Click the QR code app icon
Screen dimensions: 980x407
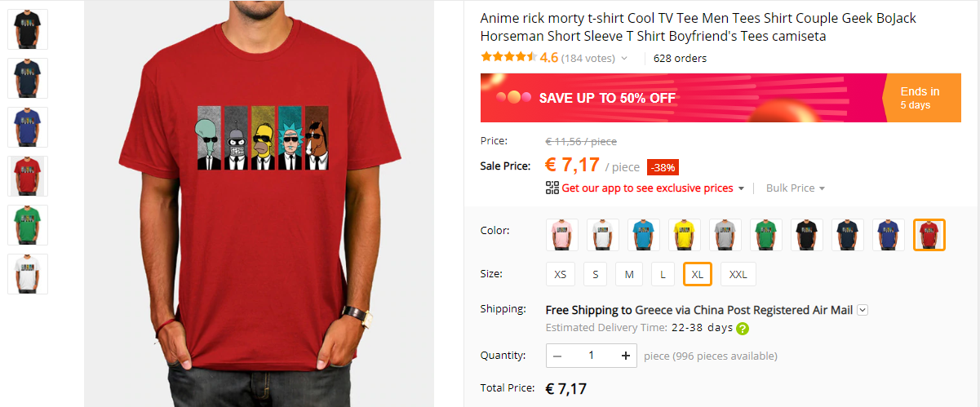(x=552, y=188)
